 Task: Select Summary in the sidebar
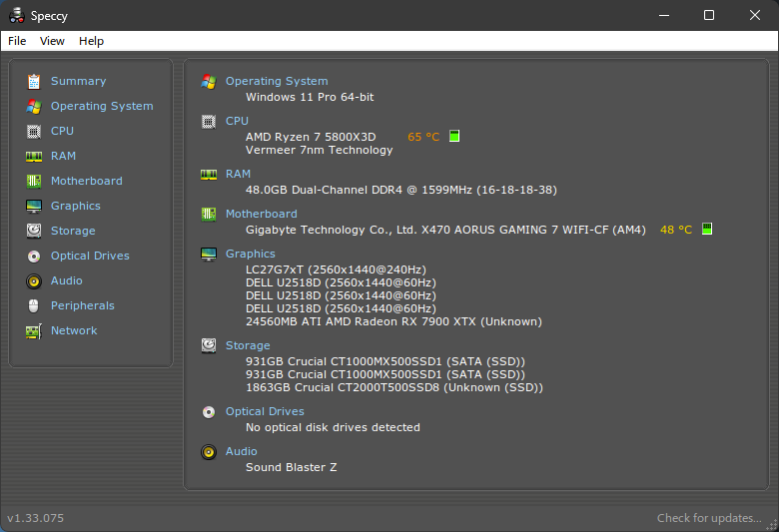[78, 81]
